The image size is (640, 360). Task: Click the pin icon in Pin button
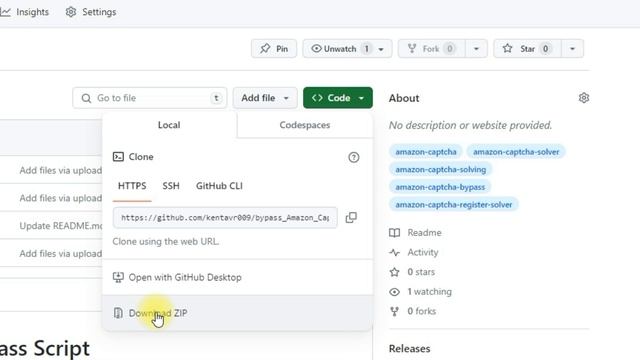click(x=265, y=49)
